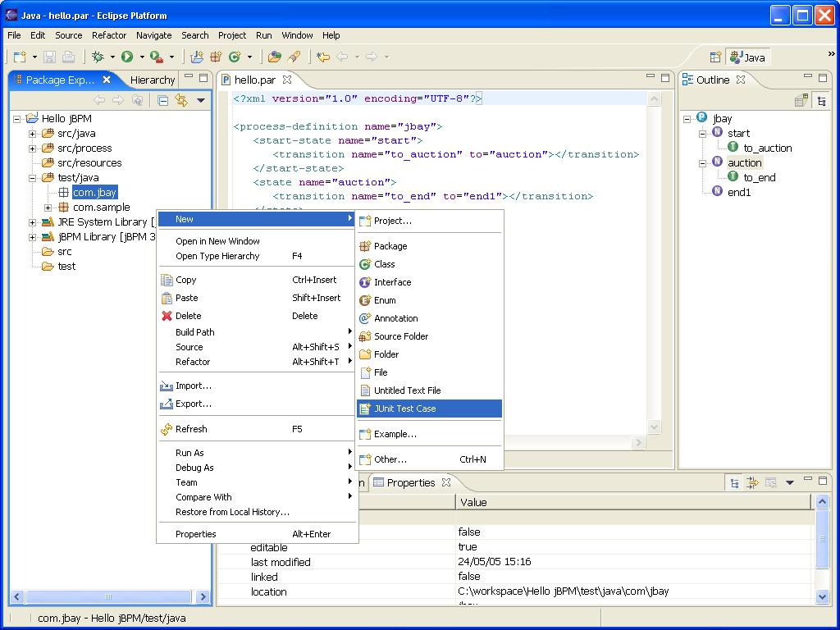Screen dimensions: 840x630
Task: Open the Window menu
Action: pyautogui.click(x=297, y=35)
